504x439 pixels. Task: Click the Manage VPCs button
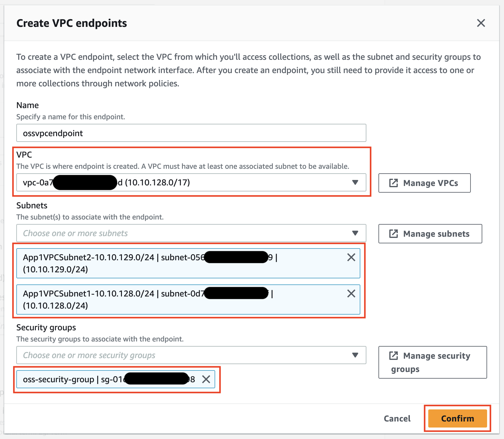click(x=424, y=183)
